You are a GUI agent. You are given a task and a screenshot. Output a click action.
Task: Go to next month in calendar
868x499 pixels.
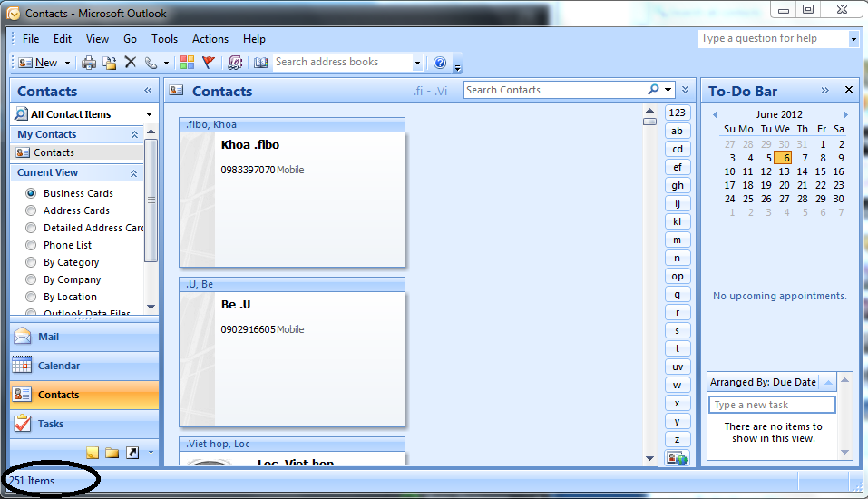[845, 114]
